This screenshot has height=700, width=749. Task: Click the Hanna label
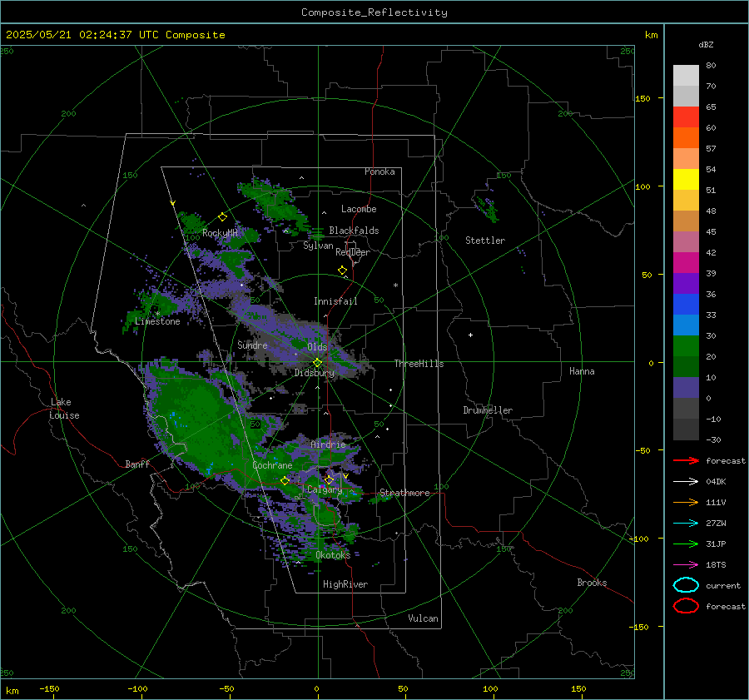[582, 371]
